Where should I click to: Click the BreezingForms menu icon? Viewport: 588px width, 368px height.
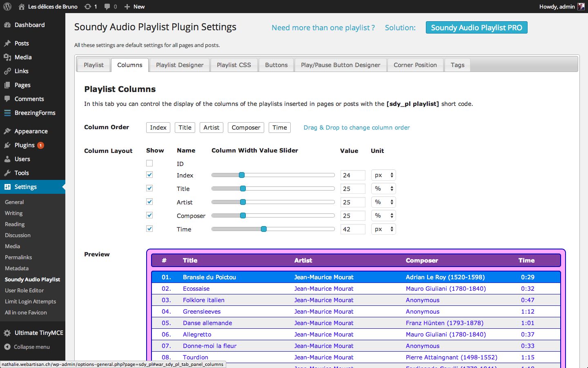tap(7, 113)
